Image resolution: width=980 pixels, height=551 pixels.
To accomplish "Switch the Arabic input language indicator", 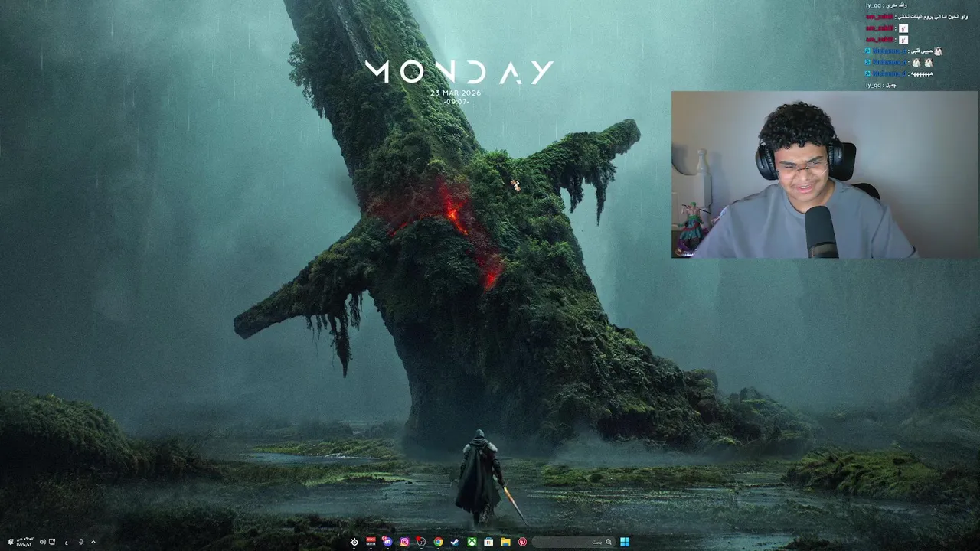I will (67, 543).
